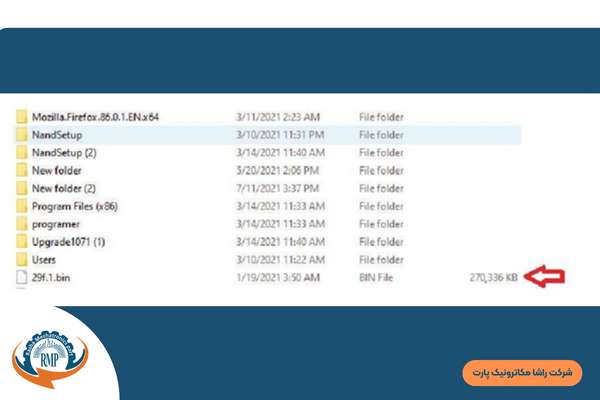
Task: Select the highlighted NandSetup folder icon
Action: point(22,134)
